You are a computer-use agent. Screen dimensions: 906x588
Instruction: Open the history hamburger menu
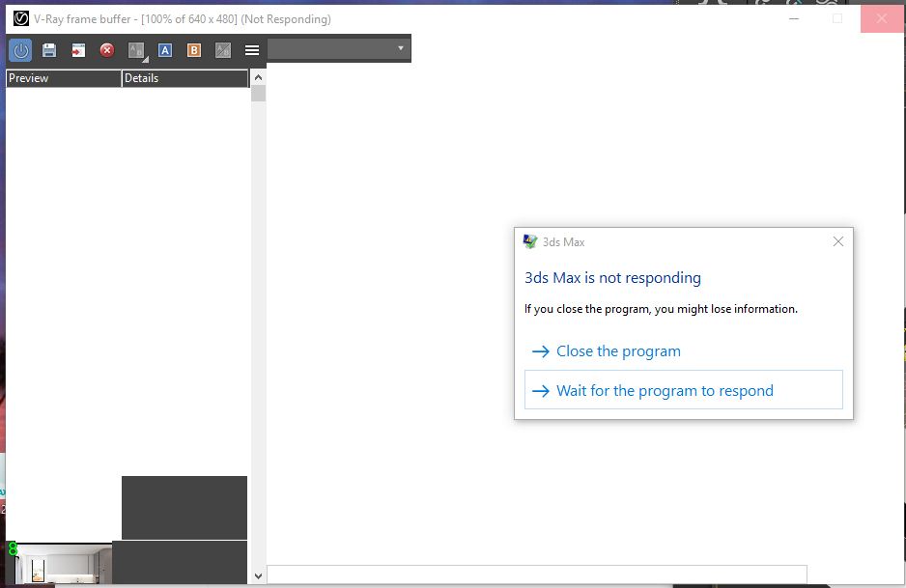click(252, 50)
